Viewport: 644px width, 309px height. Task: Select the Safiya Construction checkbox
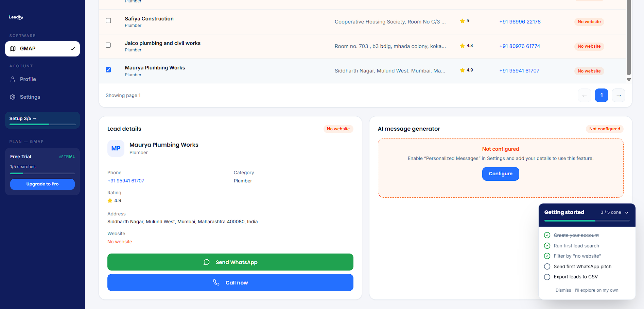pyautogui.click(x=108, y=21)
